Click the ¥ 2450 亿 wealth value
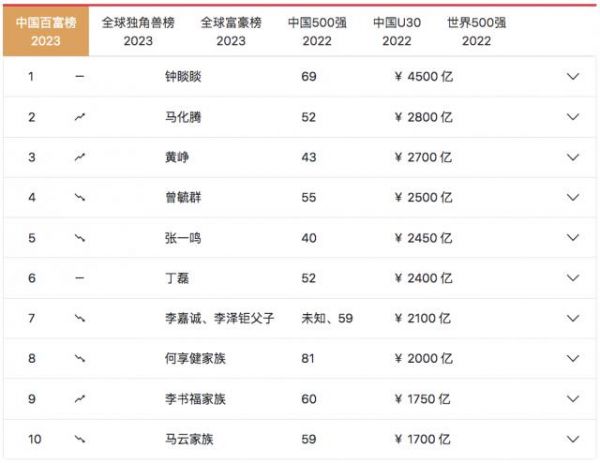 tap(424, 238)
